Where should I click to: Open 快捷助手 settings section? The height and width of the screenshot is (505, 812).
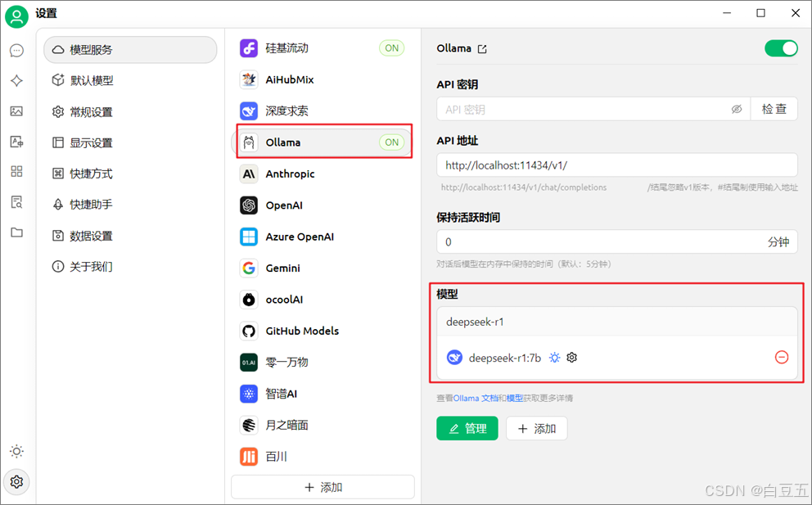pyautogui.click(x=130, y=205)
